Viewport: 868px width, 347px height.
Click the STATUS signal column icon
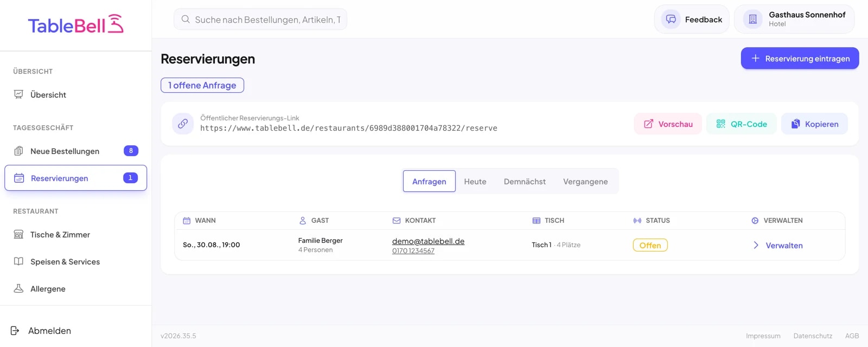pos(637,221)
